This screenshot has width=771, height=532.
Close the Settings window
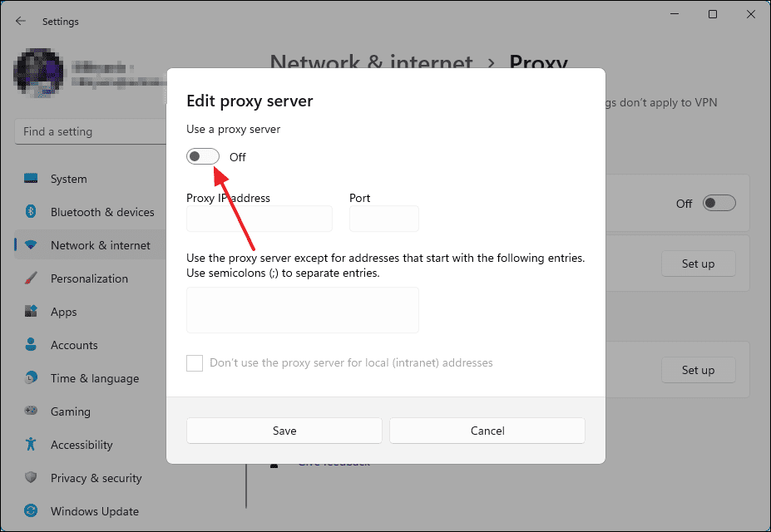751,14
